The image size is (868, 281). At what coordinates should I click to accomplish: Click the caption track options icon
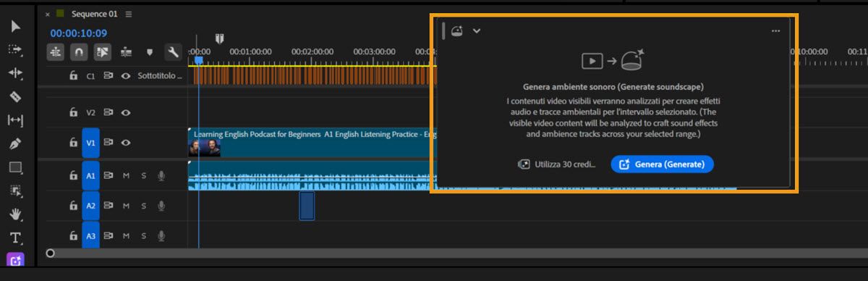(126, 52)
